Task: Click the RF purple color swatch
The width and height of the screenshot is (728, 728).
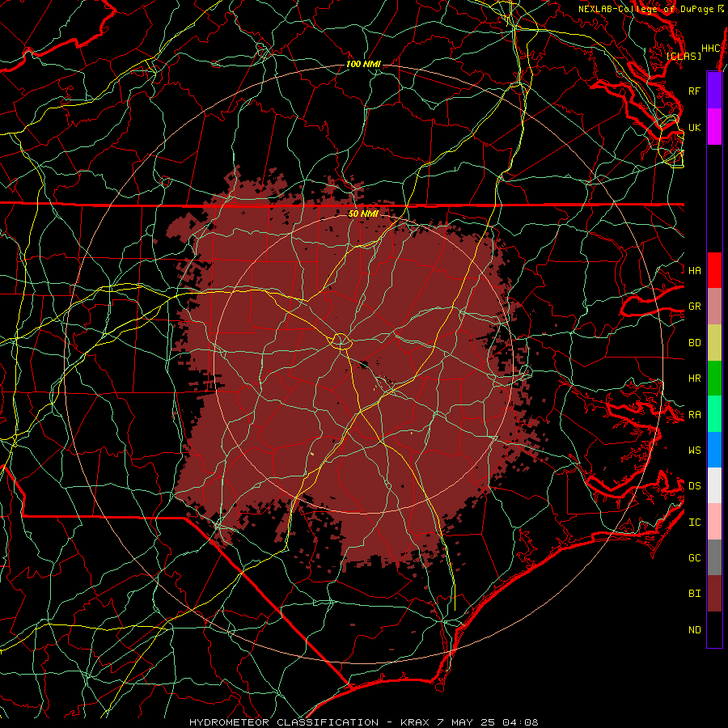Action: (x=714, y=91)
